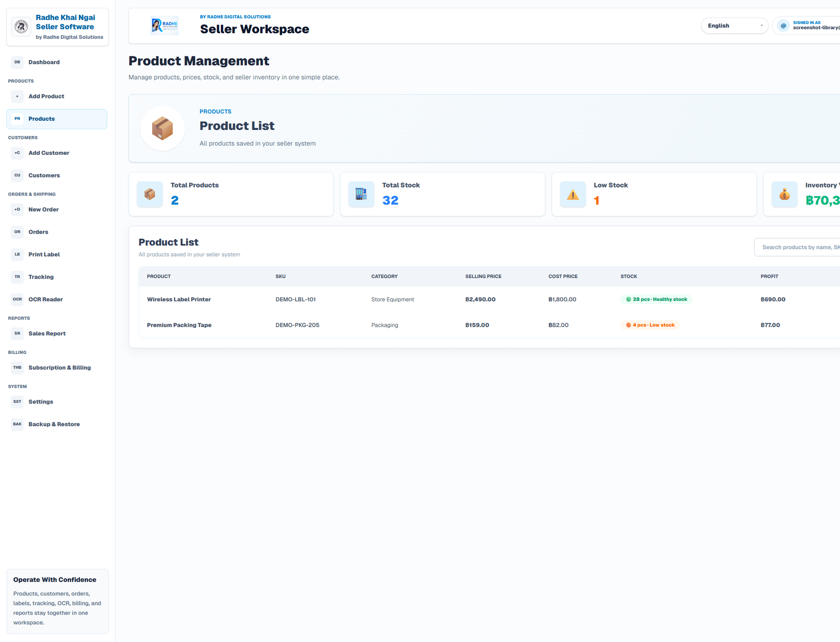Click the CU Customers icon

point(17,175)
